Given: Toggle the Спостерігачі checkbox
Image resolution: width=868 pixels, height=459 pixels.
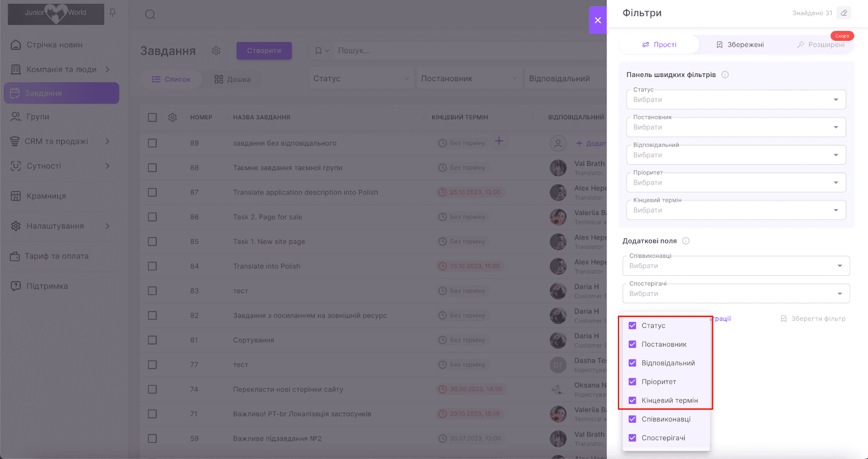Looking at the screenshot, I should pyautogui.click(x=633, y=438).
